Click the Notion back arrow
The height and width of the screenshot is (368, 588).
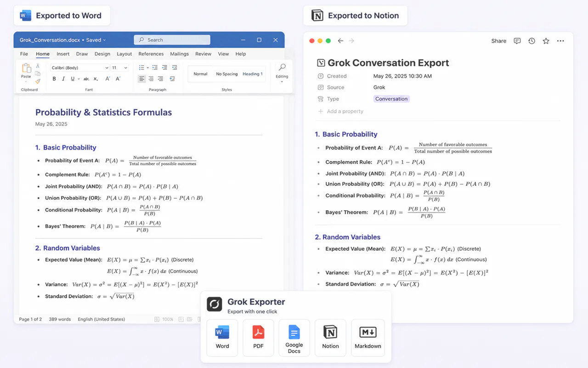click(x=340, y=41)
